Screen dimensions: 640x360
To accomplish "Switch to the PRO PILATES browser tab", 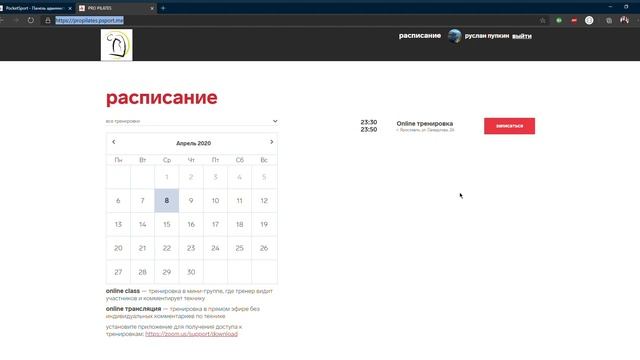I will pos(116,8).
